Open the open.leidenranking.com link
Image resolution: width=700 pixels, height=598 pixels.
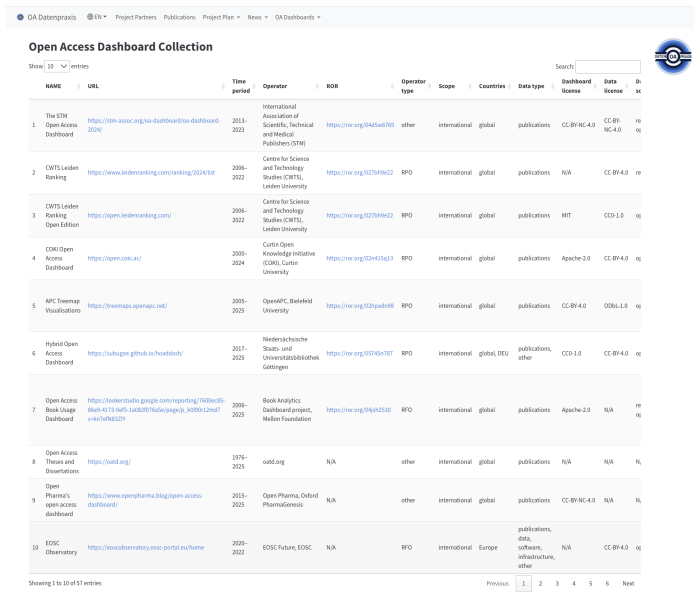click(x=129, y=216)
